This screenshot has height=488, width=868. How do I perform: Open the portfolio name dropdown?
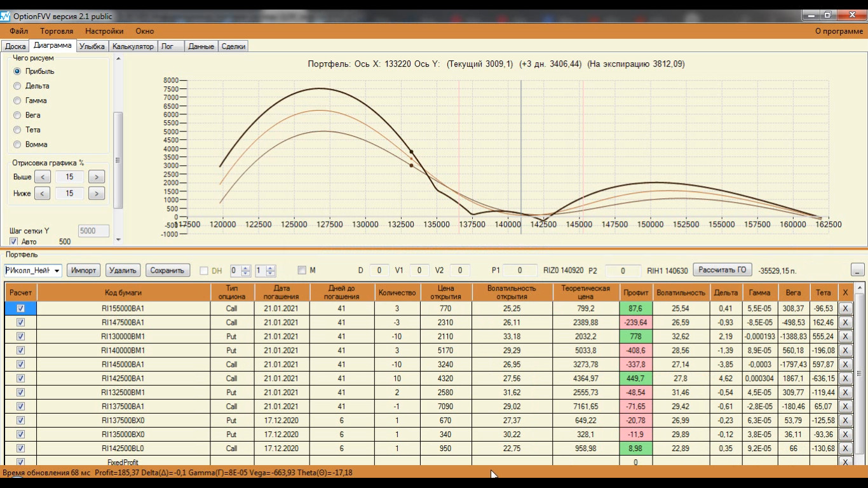[57, 271]
